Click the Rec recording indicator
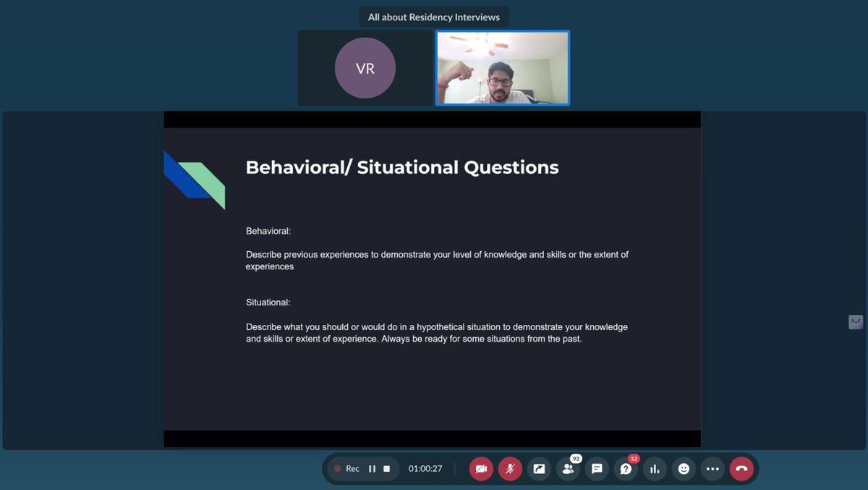This screenshot has height=490, width=868. click(346, 469)
